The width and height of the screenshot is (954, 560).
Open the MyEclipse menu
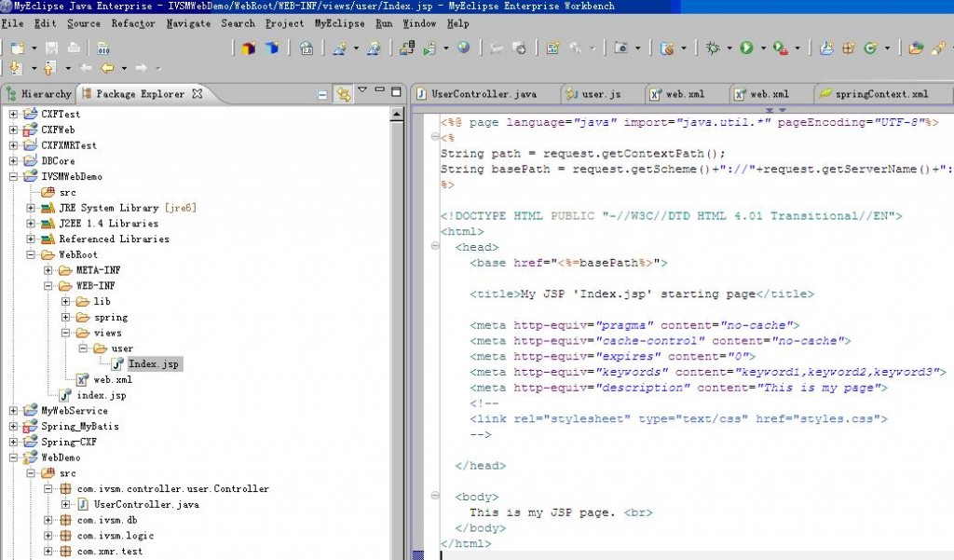pos(339,23)
